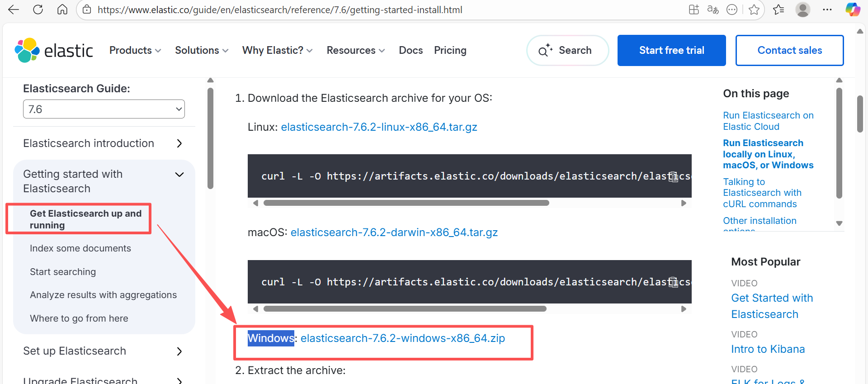Click the browser back arrow

(14, 9)
